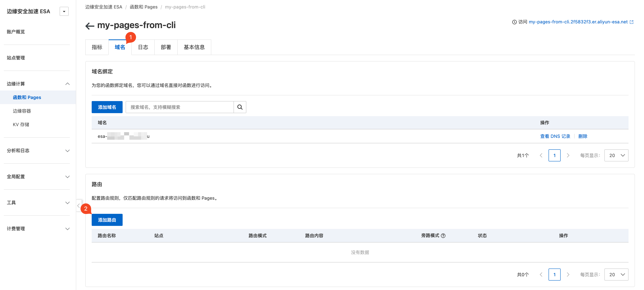Switch to the 基本信息 tab

click(194, 47)
